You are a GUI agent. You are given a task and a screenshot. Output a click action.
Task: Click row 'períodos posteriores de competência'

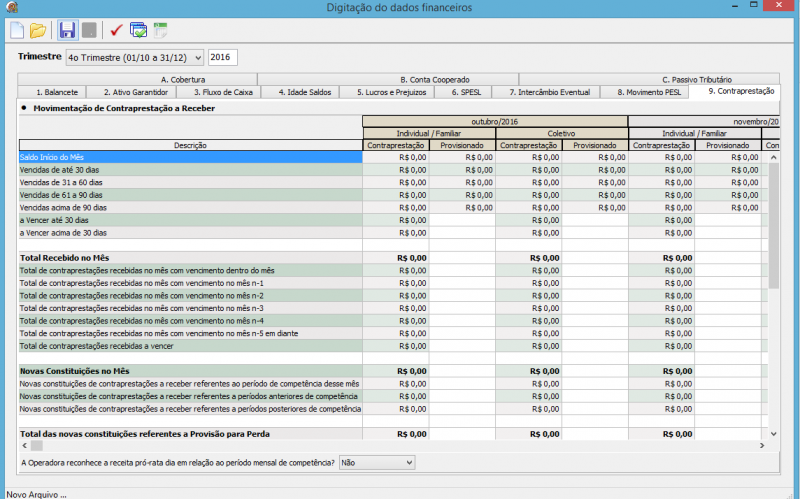coord(191,409)
